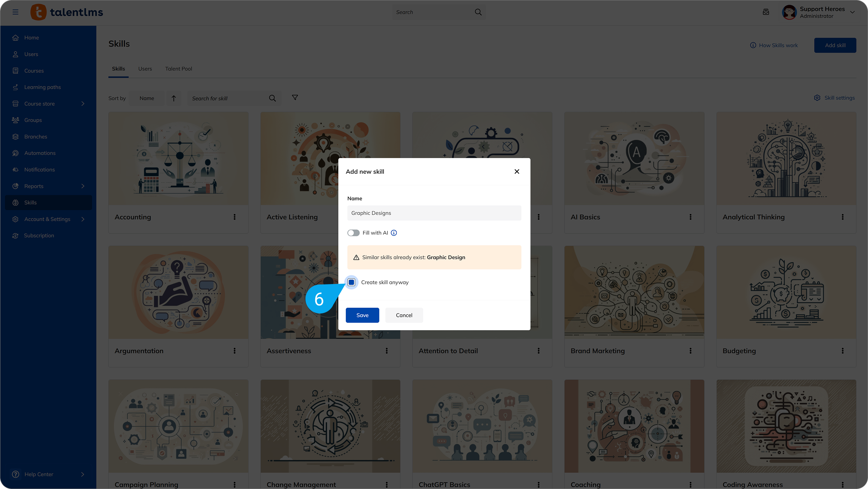The image size is (868, 489).
Task: Click the Save button
Action: click(362, 315)
